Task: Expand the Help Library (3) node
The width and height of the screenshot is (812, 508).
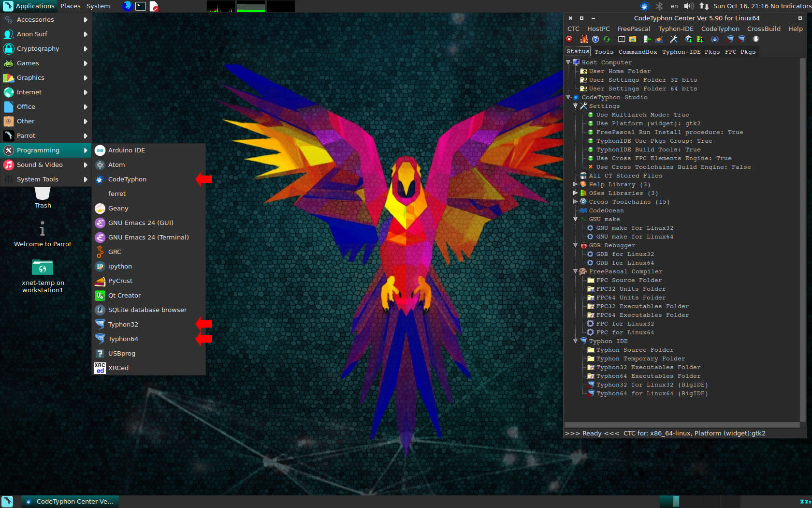Action: point(576,184)
